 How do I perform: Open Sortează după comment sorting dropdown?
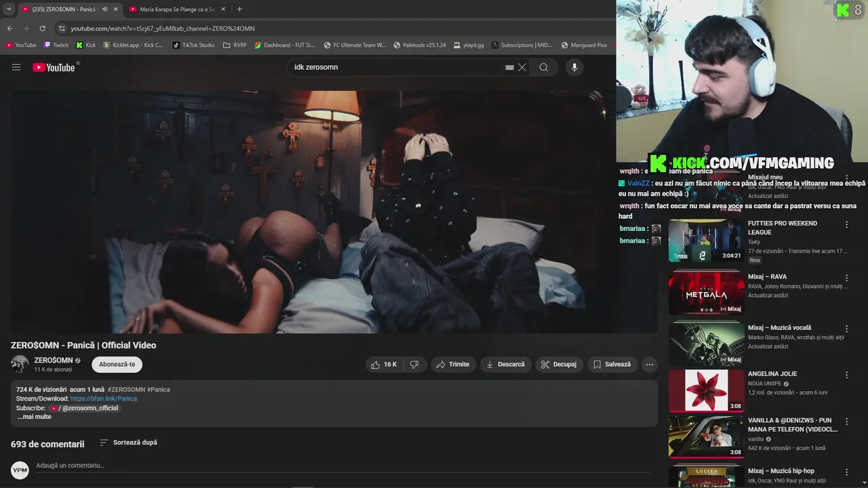(128, 443)
